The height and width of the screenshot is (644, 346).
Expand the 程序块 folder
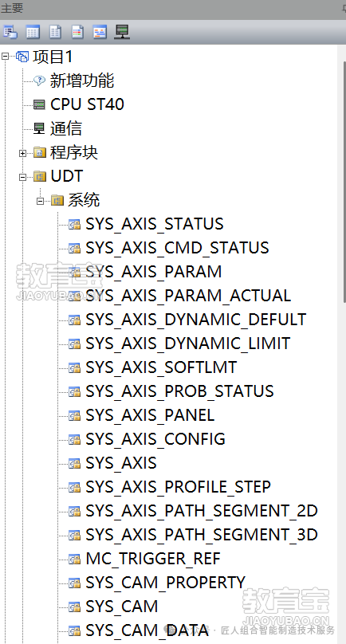[x=22, y=153]
